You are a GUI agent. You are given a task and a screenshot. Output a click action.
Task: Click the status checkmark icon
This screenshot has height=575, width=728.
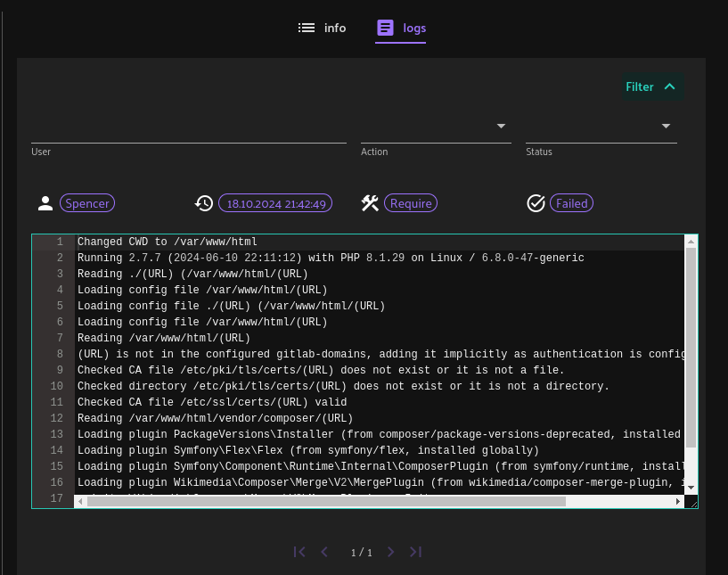536,203
